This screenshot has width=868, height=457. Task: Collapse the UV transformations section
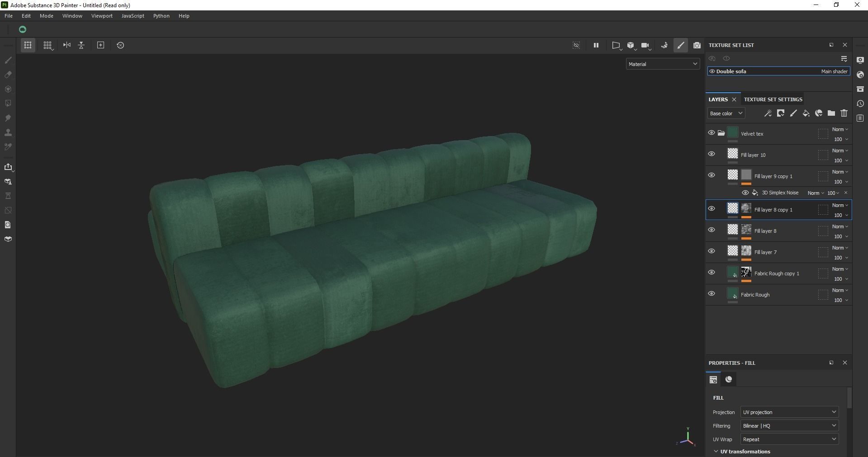pyautogui.click(x=716, y=452)
